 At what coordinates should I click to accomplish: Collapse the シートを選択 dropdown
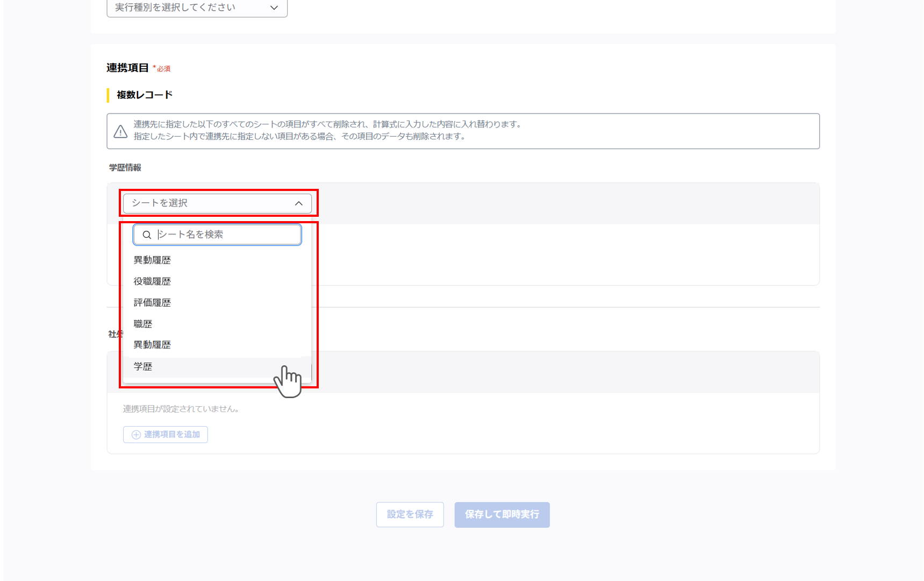click(217, 203)
